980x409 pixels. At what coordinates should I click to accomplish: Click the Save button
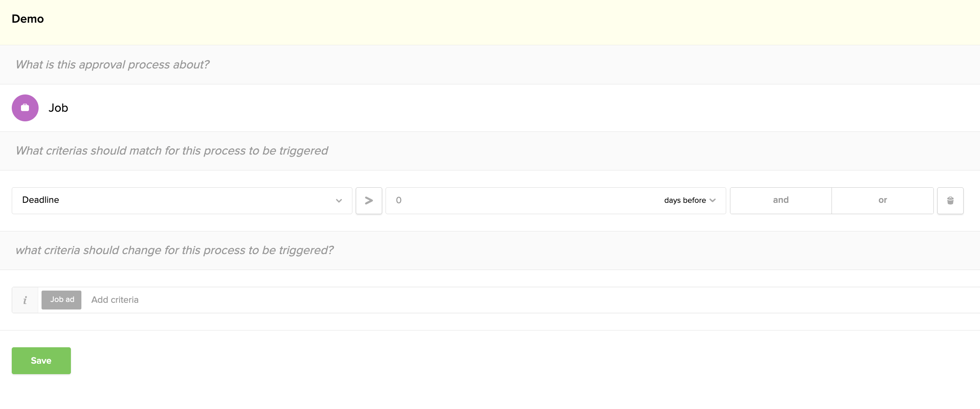coord(41,361)
